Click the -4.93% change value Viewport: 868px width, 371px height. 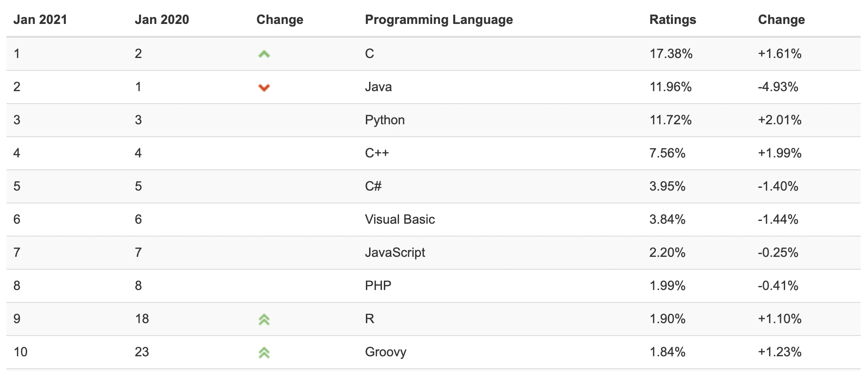tap(778, 87)
